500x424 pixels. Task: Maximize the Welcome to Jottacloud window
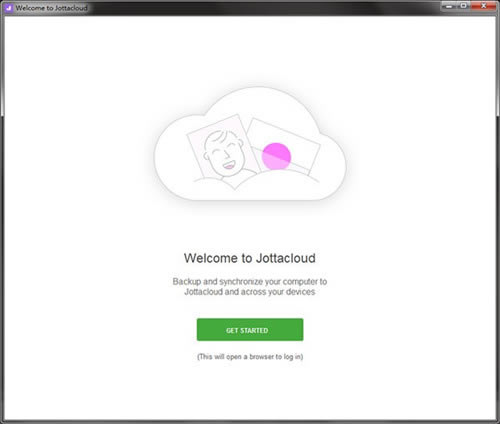[x=464, y=6]
